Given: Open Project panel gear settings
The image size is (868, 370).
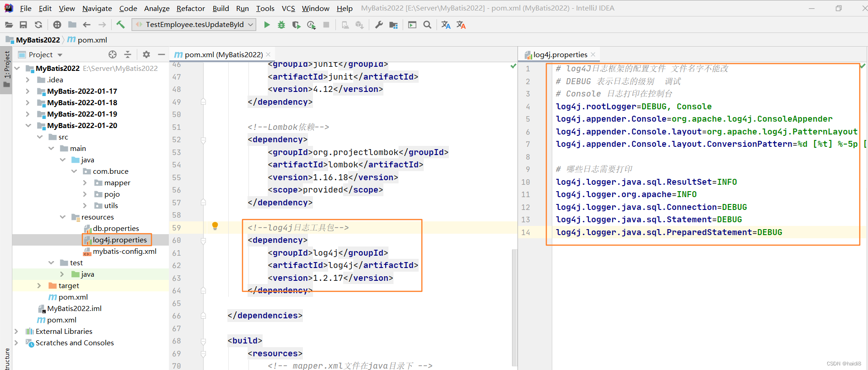Looking at the screenshot, I should [x=146, y=54].
